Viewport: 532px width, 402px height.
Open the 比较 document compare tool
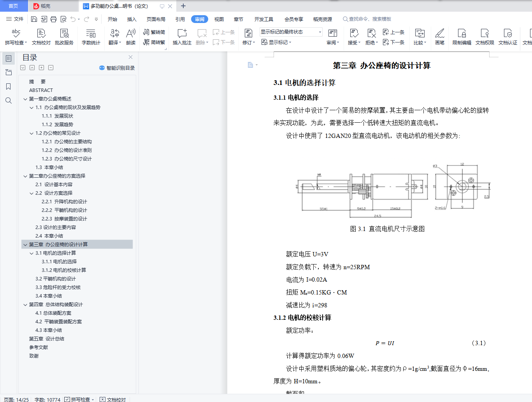[x=420, y=37]
